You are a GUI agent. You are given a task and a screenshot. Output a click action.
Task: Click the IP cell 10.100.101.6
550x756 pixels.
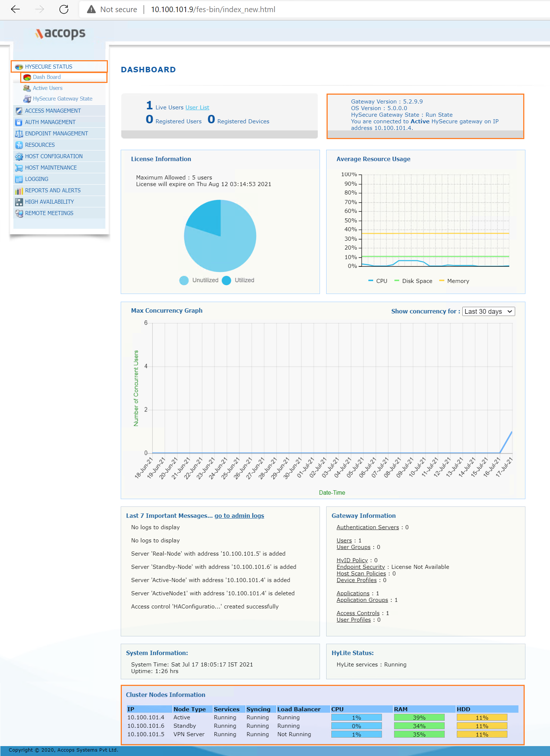pyautogui.click(x=146, y=726)
